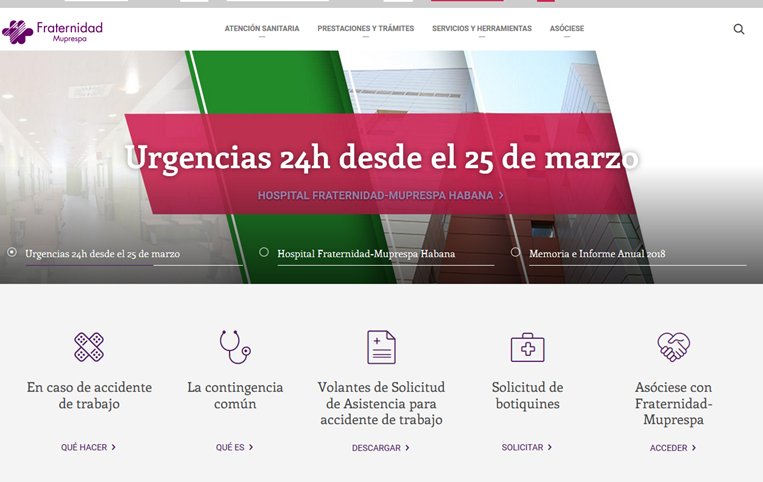Click 'La contingencia común' heading
This screenshot has width=763, height=482.
(x=235, y=395)
